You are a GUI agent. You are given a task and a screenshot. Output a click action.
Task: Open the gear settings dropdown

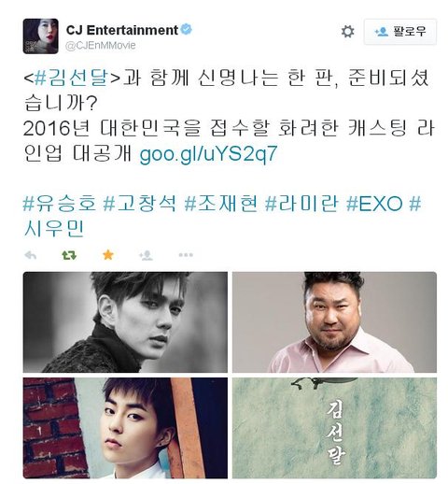347,32
